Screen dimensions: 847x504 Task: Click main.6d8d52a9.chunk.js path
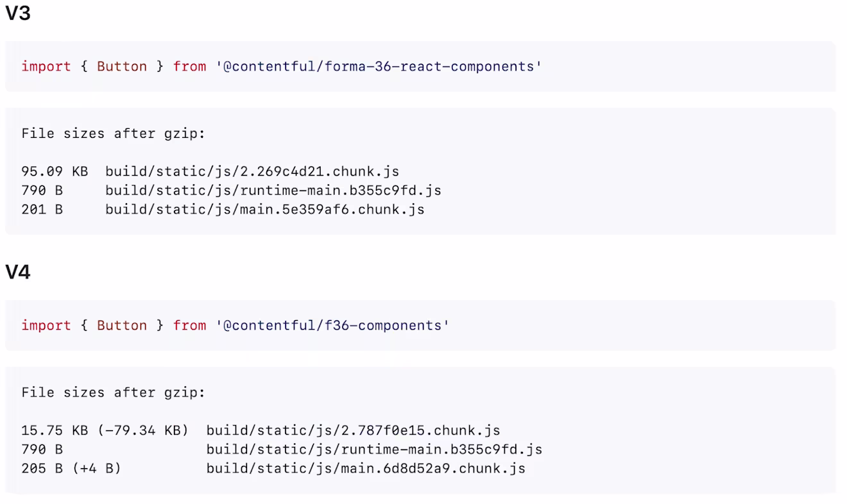366,469
